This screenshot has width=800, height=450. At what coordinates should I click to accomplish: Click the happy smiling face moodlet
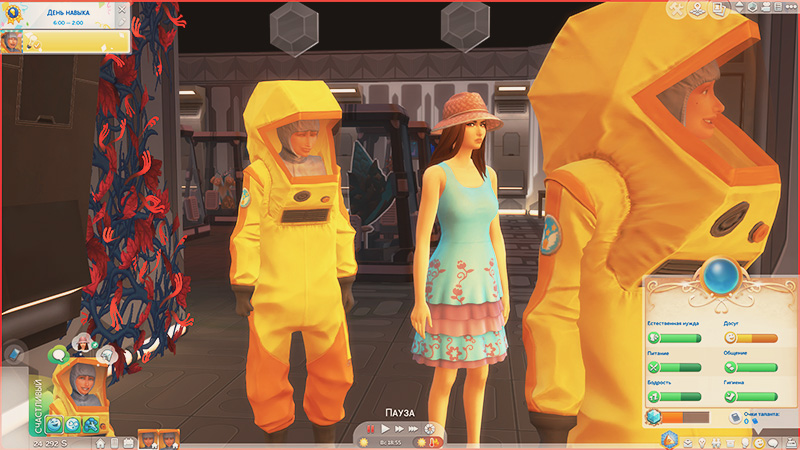coord(54,424)
